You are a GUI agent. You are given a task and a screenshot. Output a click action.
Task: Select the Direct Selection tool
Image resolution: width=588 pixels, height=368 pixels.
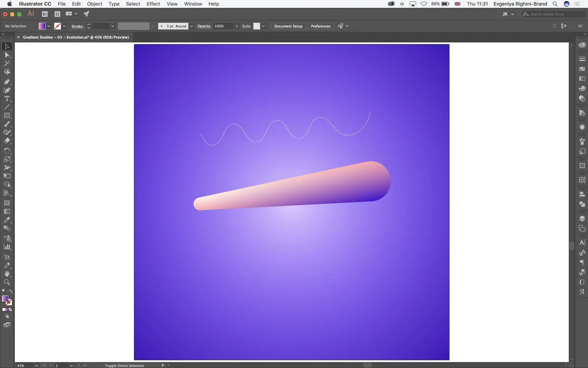click(7, 55)
